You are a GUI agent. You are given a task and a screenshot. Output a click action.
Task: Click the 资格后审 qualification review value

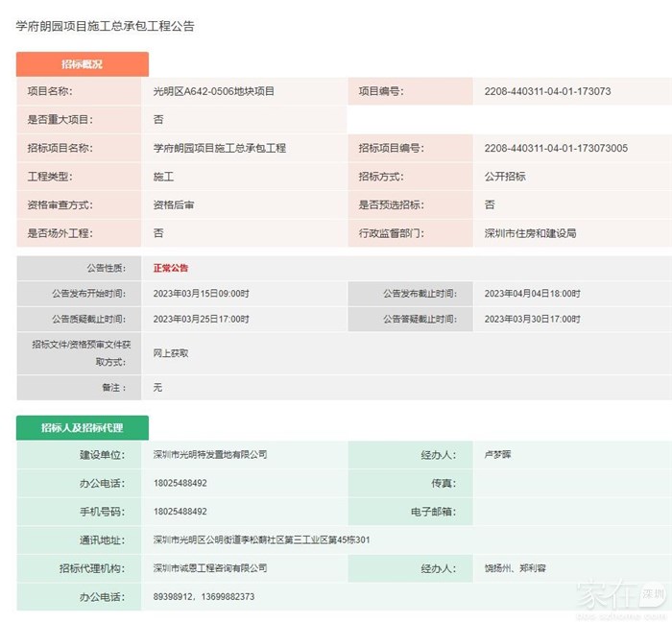174,205
